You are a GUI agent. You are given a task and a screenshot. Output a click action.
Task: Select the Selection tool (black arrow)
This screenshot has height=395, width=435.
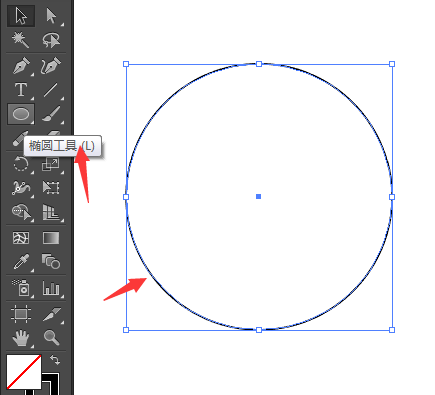(21, 16)
